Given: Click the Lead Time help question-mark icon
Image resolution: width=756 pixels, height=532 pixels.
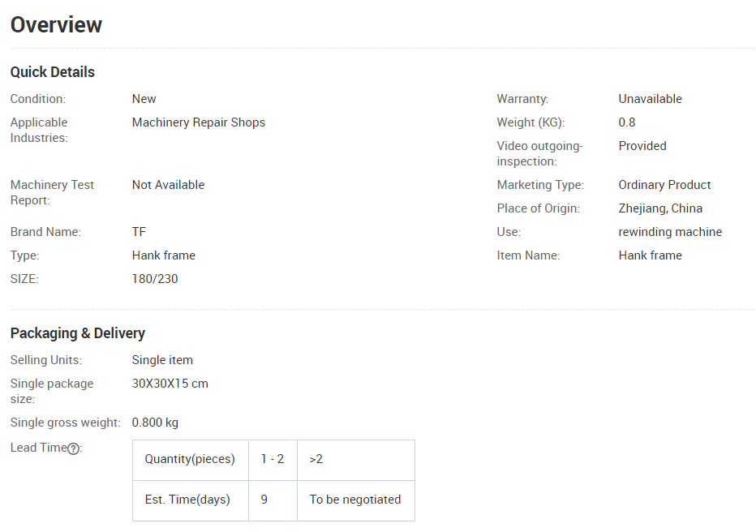Looking at the screenshot, I should [x=73, y=448].
